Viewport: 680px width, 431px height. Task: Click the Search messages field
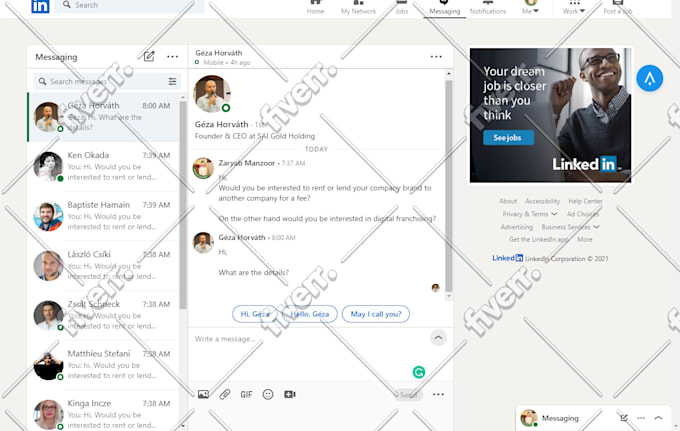click(107, 81)
